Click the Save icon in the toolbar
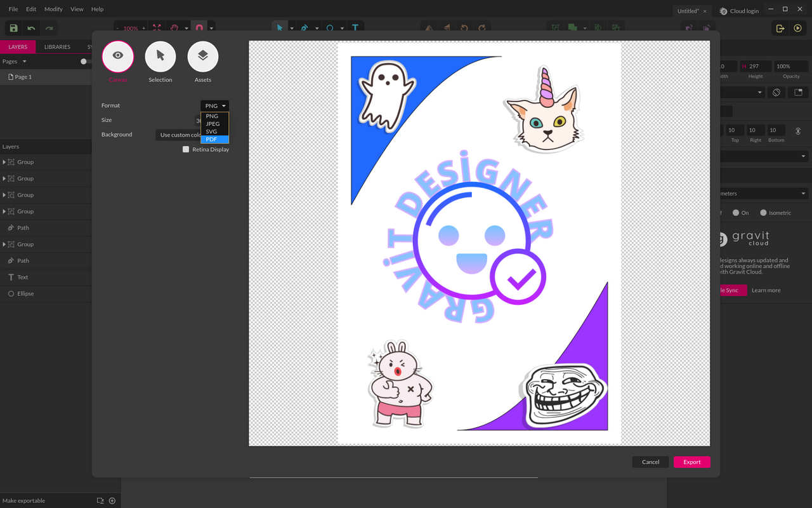This screenshot has width=812, height=508. click(13, 28)
